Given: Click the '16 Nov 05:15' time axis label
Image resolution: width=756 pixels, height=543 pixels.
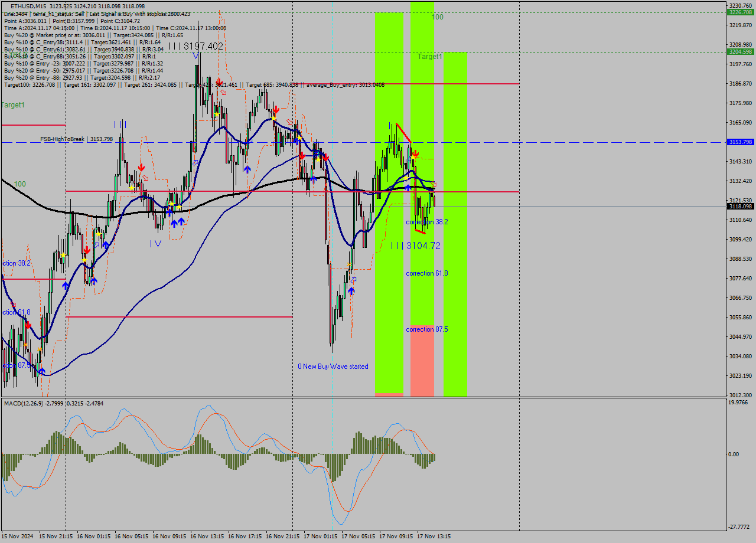Looking at the screenshot, I should click(132, 537).
